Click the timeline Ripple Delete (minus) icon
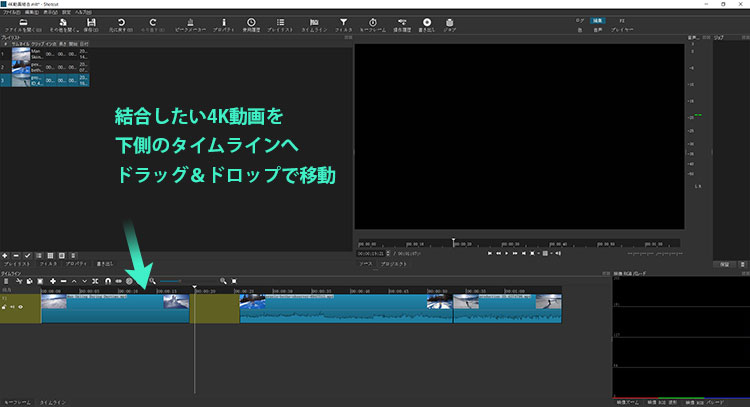The width and height of the screenshot is (750, 407). [x=63, y=281]
